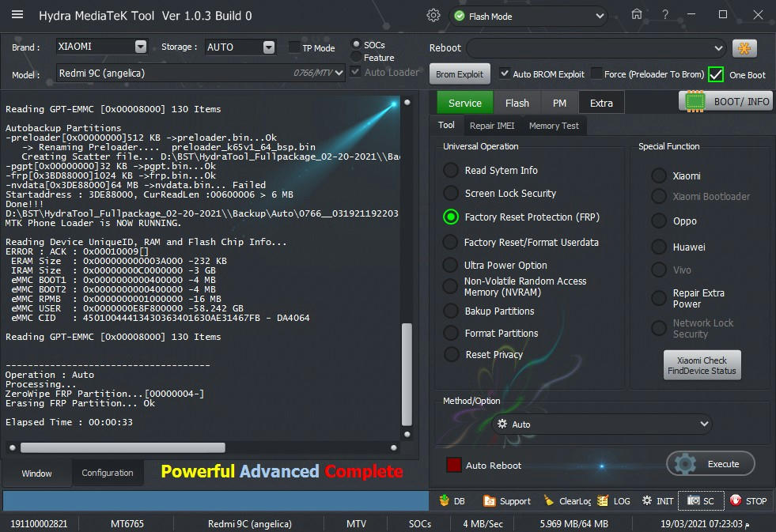The height and width of the screenshot is (532, 776).
Task: Toggle the red Auto Reboot swatch
Action: 454,465
